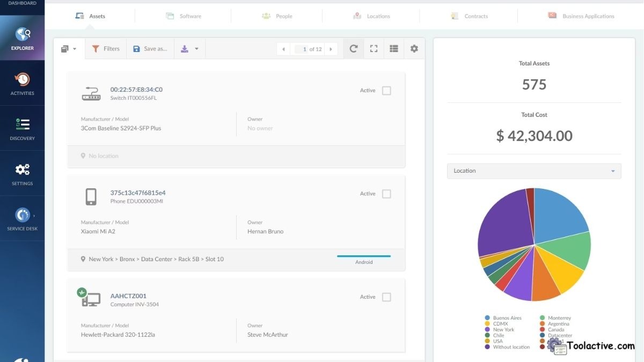Switch to list view layout

[393, 48]
